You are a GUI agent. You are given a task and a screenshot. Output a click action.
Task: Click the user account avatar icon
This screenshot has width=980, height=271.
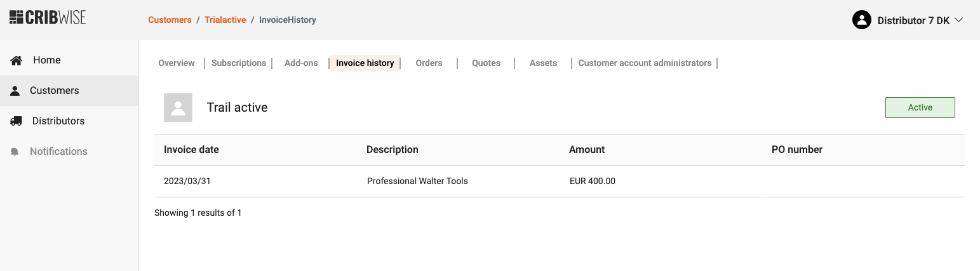[x=861, y=20]
